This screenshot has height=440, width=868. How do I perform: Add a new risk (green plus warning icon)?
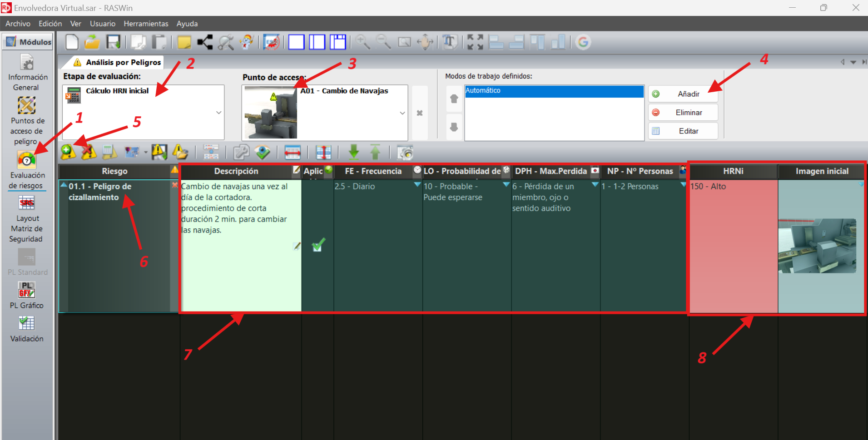(68, 152)
